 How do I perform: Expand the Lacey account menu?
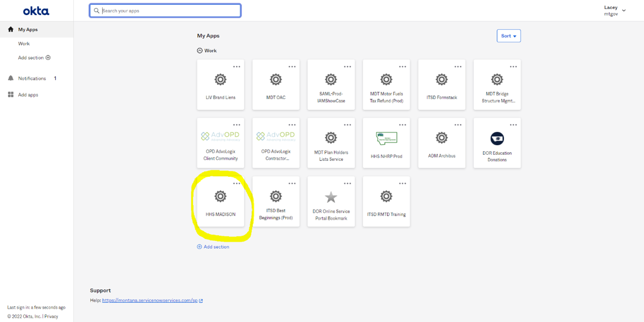pos(624,10)
